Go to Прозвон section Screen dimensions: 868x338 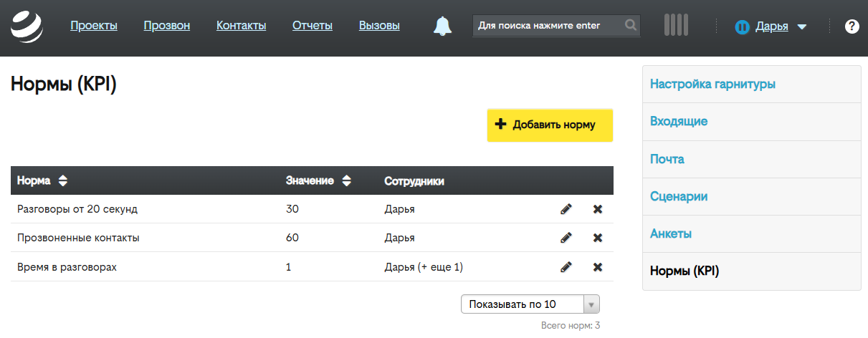pyautogui.click(x=167, y=26)
